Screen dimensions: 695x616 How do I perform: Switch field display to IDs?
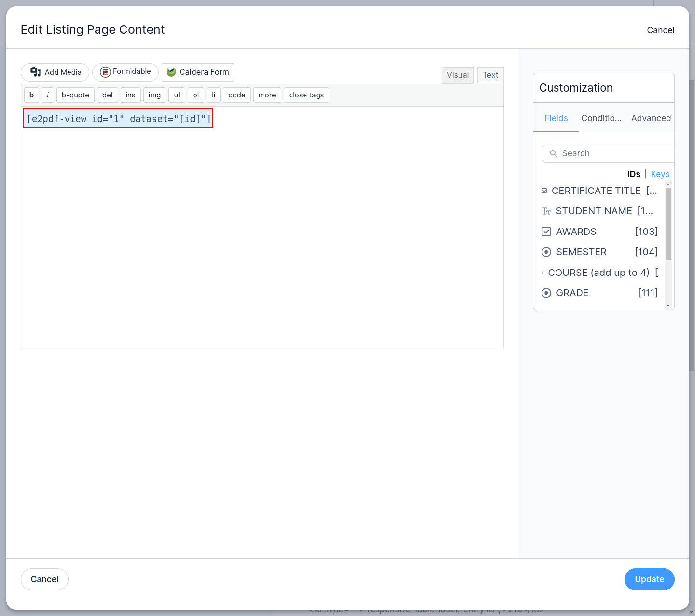[633, 174]
